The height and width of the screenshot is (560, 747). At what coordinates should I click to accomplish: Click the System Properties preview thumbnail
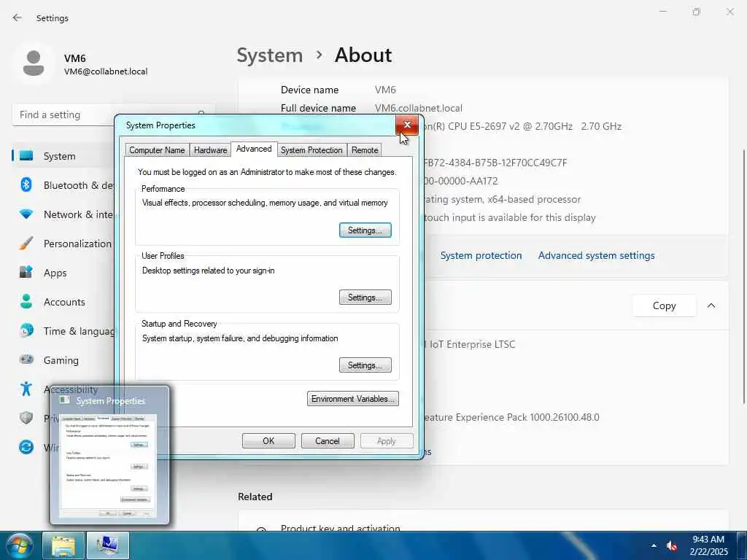[109, 456]
